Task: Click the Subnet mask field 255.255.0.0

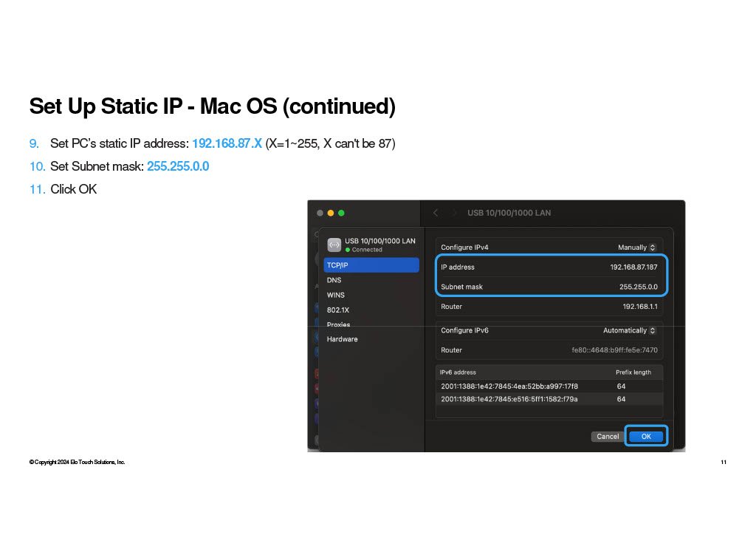Action: click(549, 287)
